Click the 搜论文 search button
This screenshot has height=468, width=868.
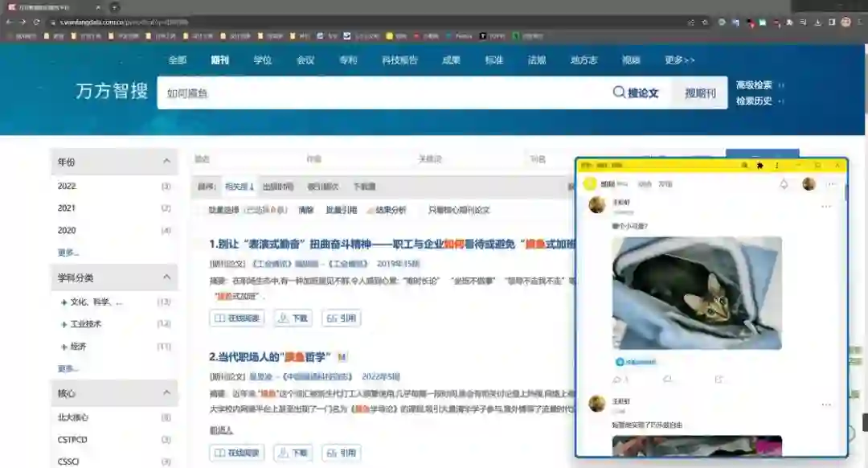coord(637,92)
